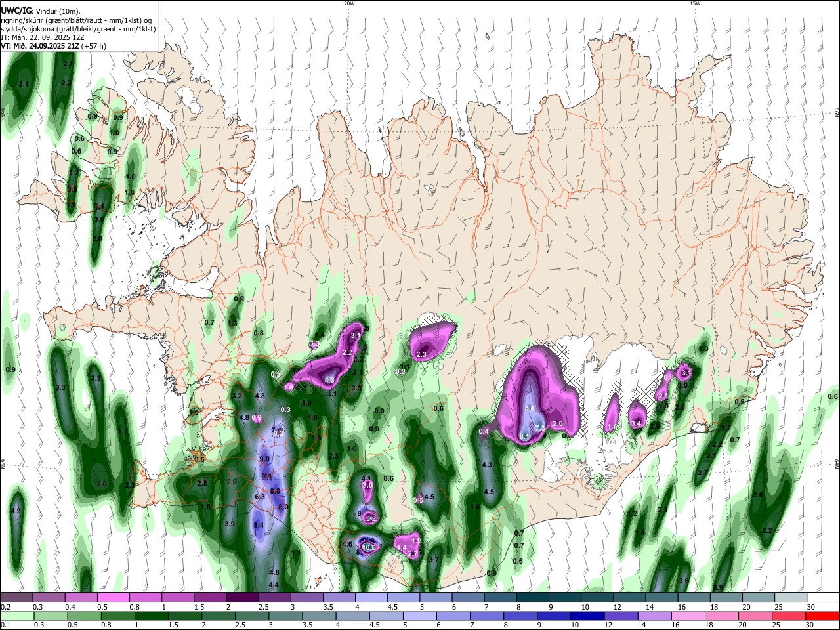Viewport: 840px width, 630px height.
Task: Click the 'IT: Mán. 22. 09. 2025 12Z' line
Action: [43, 37]
